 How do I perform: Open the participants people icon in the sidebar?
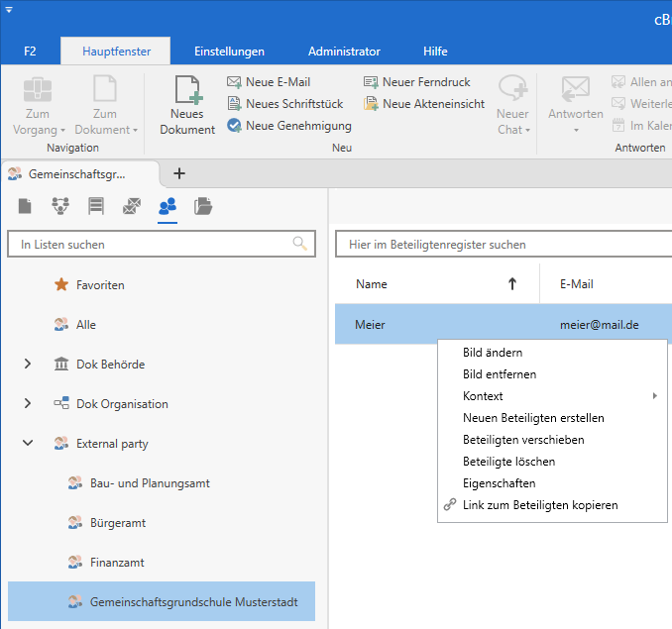pyautogui.click(x=168, y=206)
